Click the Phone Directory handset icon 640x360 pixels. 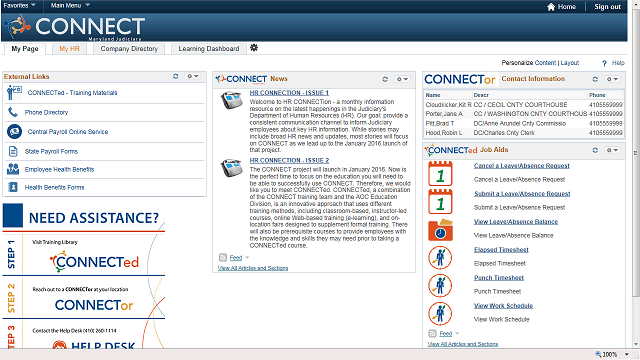click(x=13, y=112)
